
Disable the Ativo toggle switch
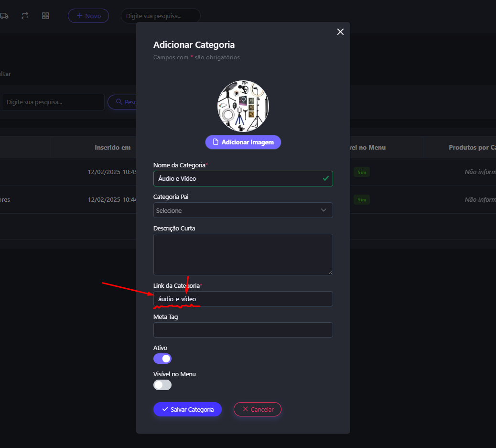point(162,359)
